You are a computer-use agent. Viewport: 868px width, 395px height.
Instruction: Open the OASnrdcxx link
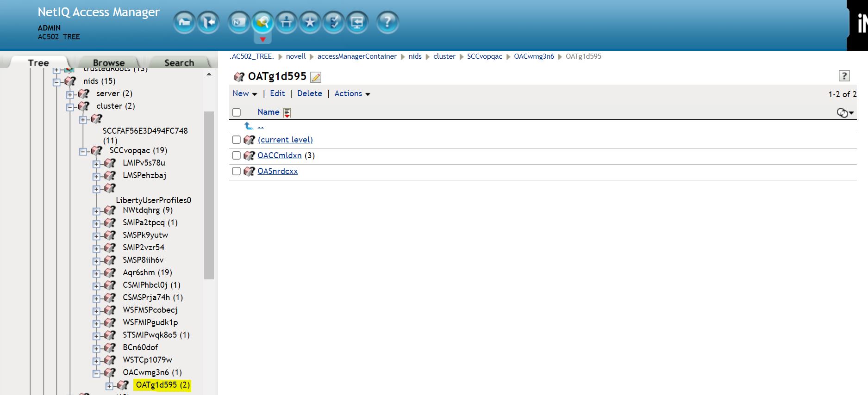(x=278, y=171)
